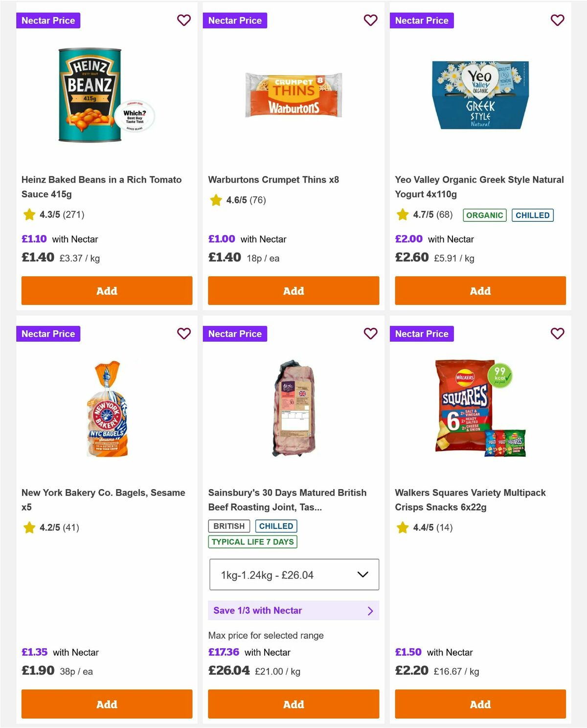The image size is (587, 728).
Task: Open the beef joint weight selection dropdown
Action: [293, 575]
